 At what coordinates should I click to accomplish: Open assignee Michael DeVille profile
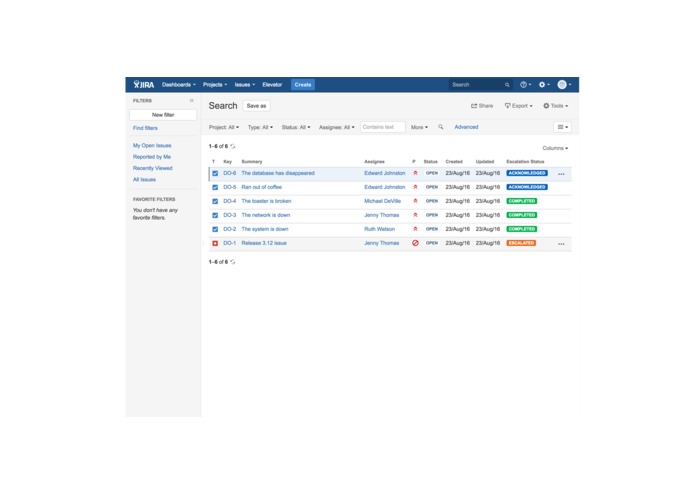(x=383, y=201)
